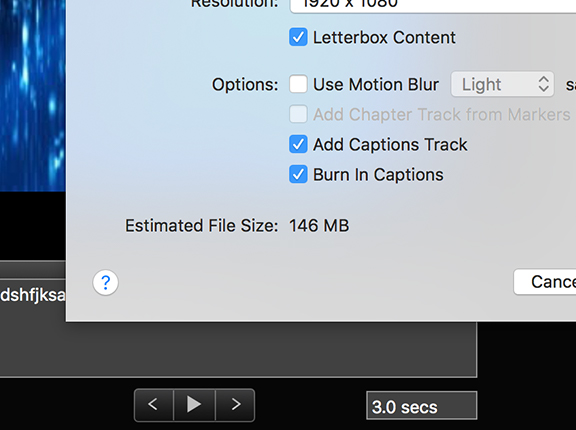This screenshot has width=576, height=430.
Task: Click the Burn In Captions label text
Action: [378, 175]
